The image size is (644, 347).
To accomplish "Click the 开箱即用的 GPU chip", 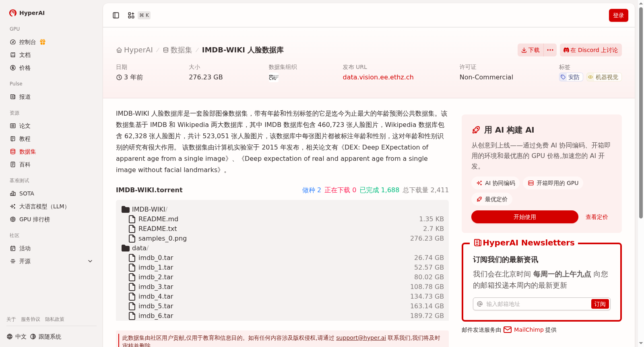I will click(x=553, y=183).
